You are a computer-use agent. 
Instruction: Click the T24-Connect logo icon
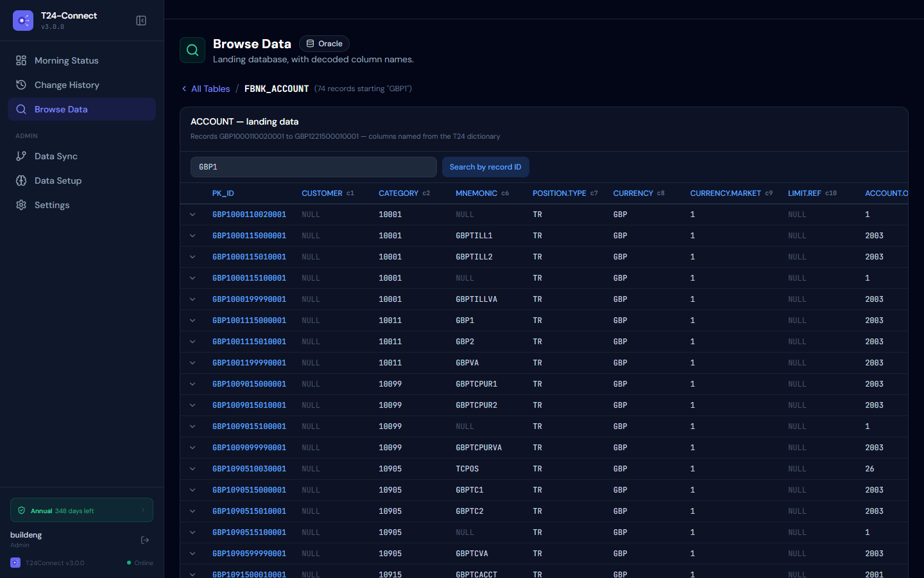click(x=23, y=21)
